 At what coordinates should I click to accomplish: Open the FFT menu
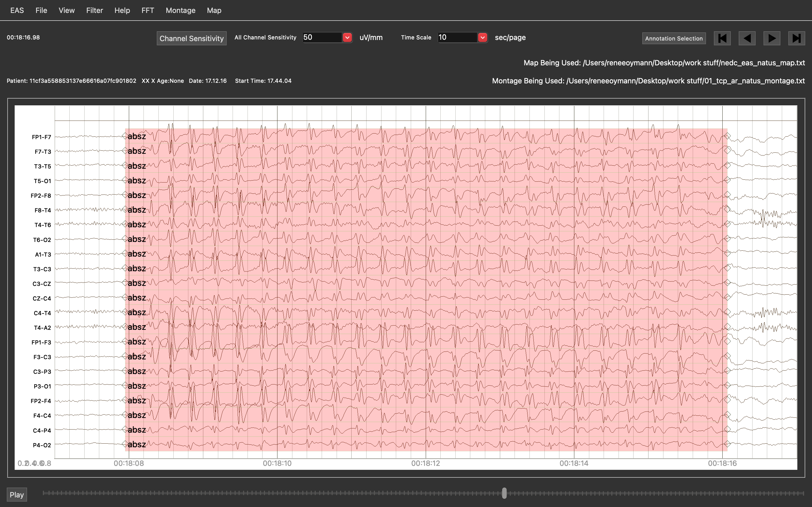148,10
